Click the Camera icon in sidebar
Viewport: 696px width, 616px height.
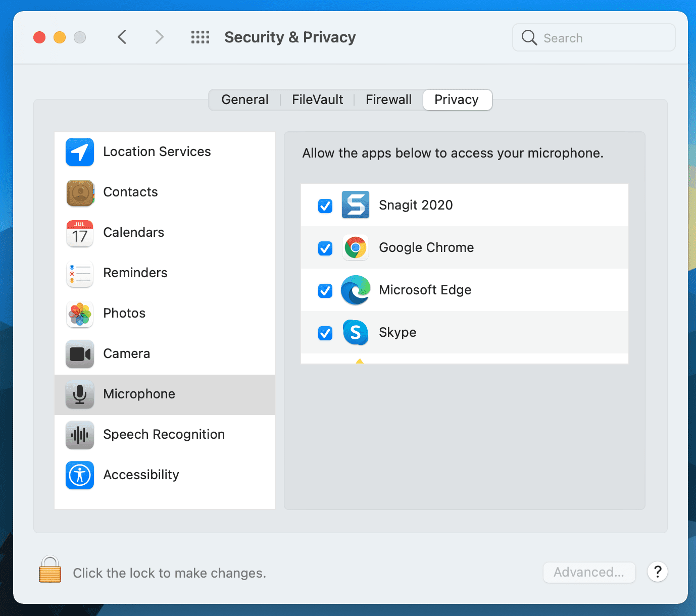80,354
